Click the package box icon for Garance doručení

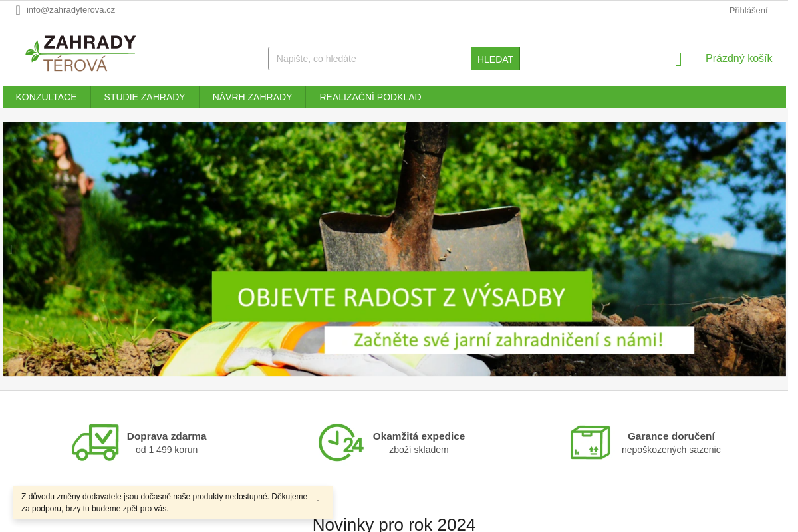coord(590,442)
